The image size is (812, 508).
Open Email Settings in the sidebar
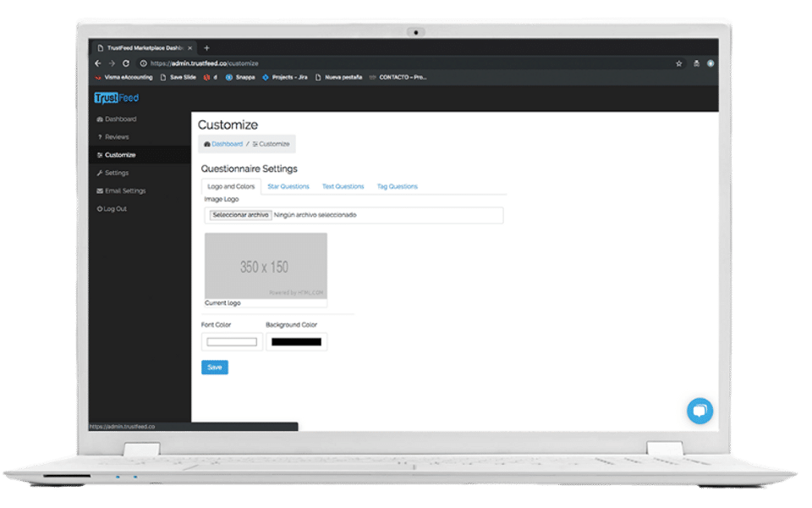click(x=121, y=190)
